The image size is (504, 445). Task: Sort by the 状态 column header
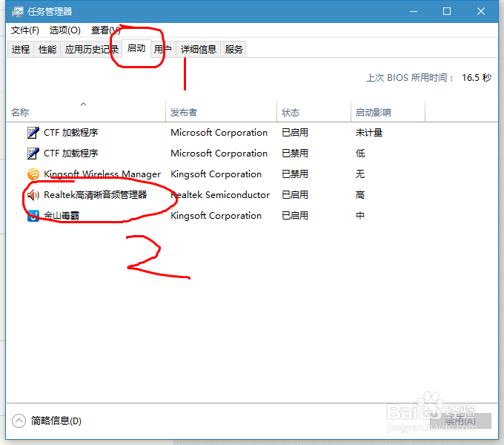click(x=314, y=111)
